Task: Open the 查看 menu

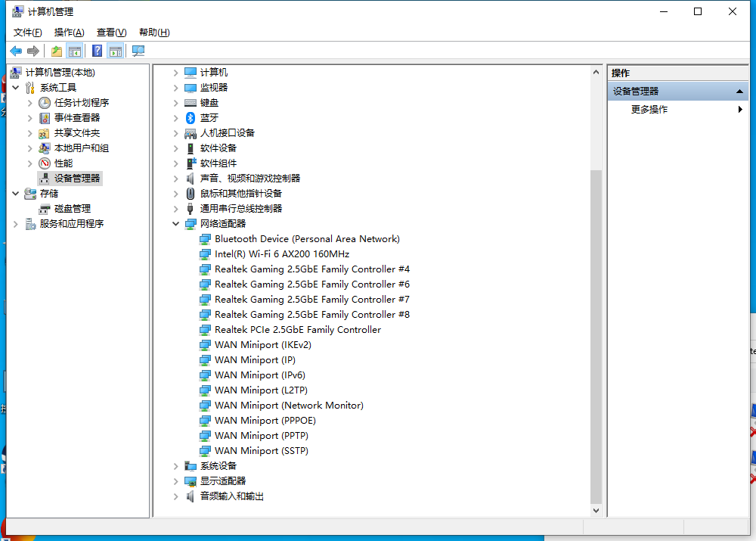Action: (x=110, y=32)
